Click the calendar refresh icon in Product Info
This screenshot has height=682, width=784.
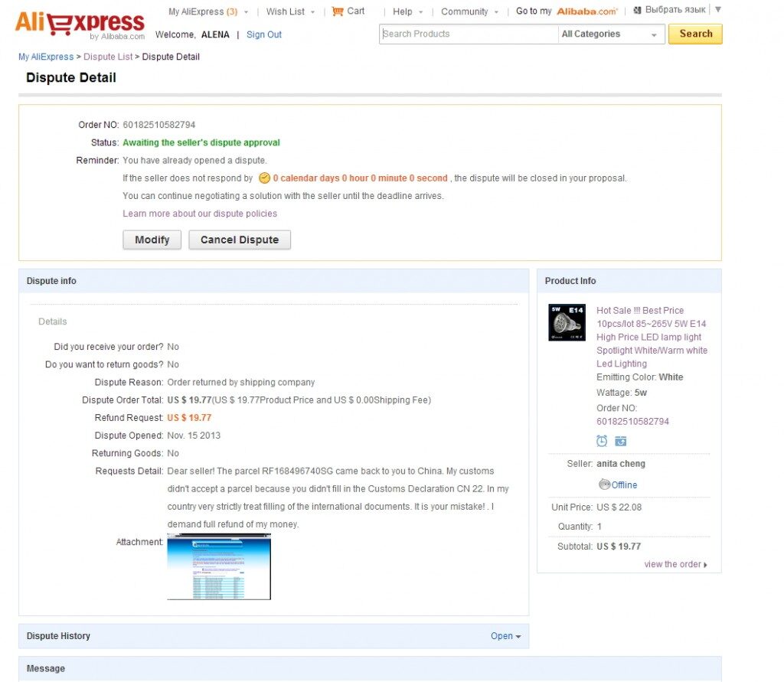620,441
